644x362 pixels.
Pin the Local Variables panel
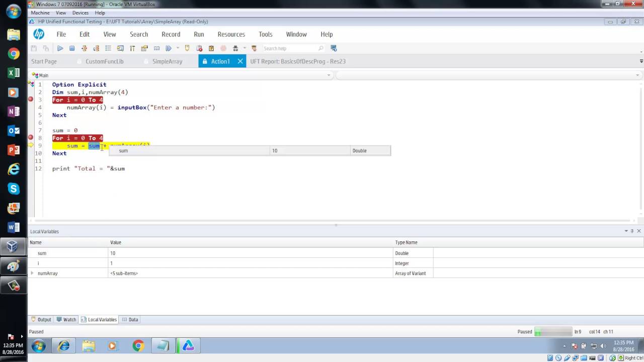(x=632, y=231)
